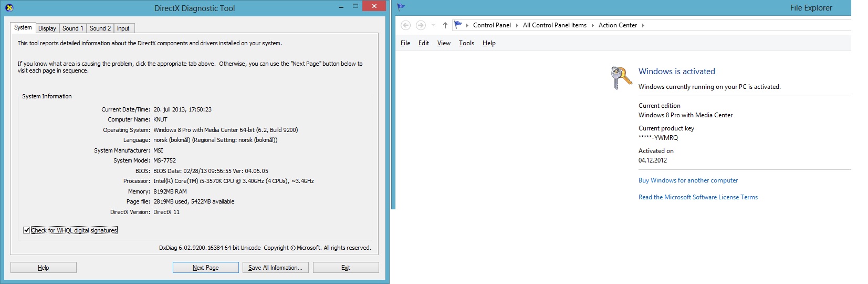
Task: Click the System Manufacturer value MSI
Action: click(x=158, y=150)
